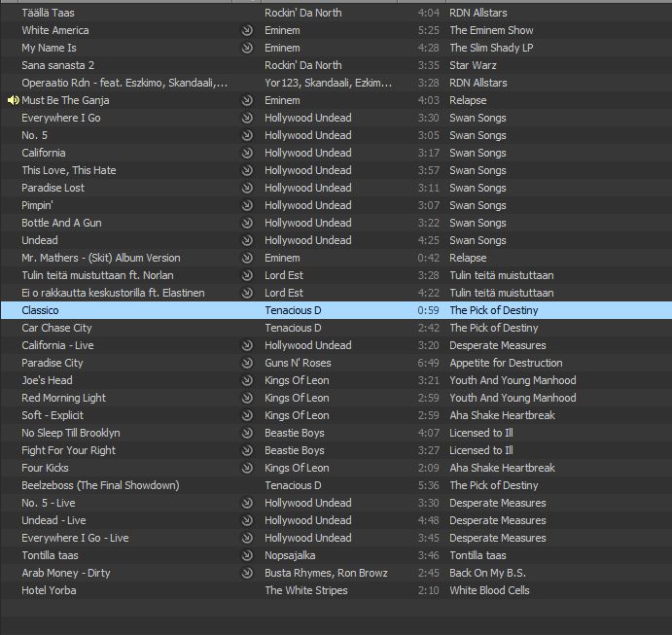
Task: Click the speaker icon beside Must Be The Ganja
Action: pyautogui.click(x=14, y=100)
